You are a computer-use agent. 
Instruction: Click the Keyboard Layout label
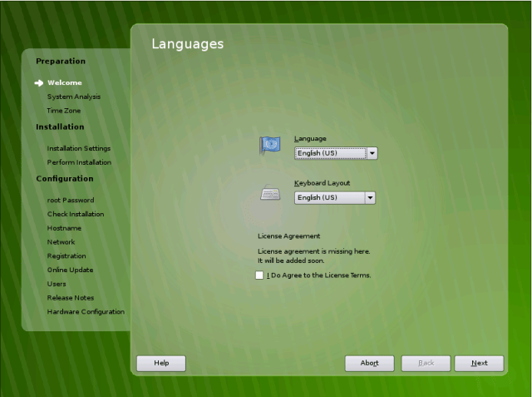tap(322, 183)
